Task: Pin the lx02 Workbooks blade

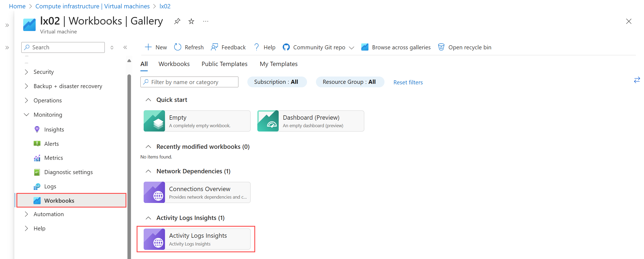Action: coord(177,21)
